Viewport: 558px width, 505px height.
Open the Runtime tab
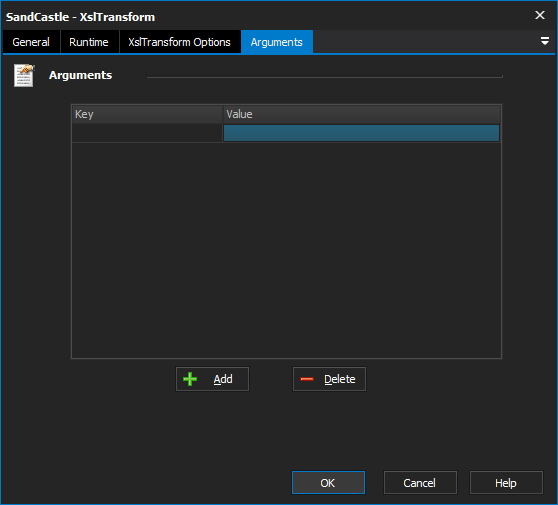coord(89,42)
